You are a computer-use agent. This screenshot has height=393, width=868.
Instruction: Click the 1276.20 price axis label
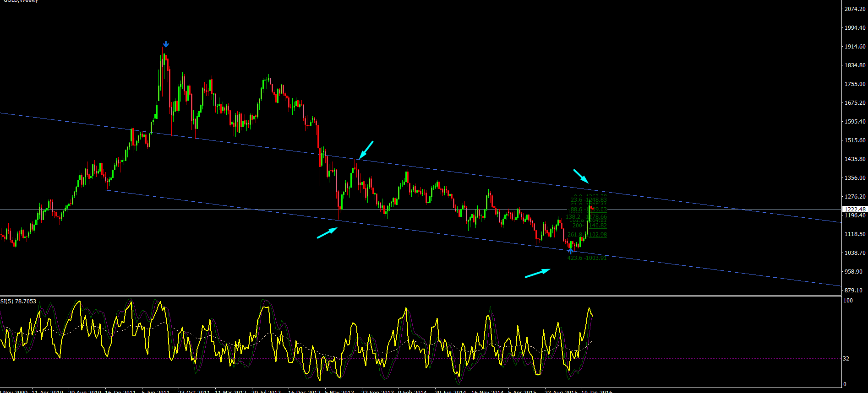[x=855, y=197]
